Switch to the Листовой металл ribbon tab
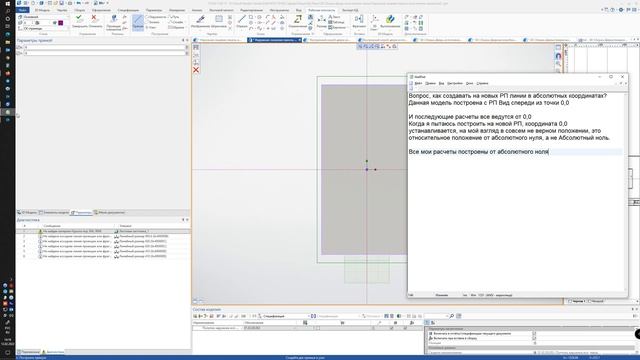This screenshot has height=360, width=640. [x=221, y=10]
